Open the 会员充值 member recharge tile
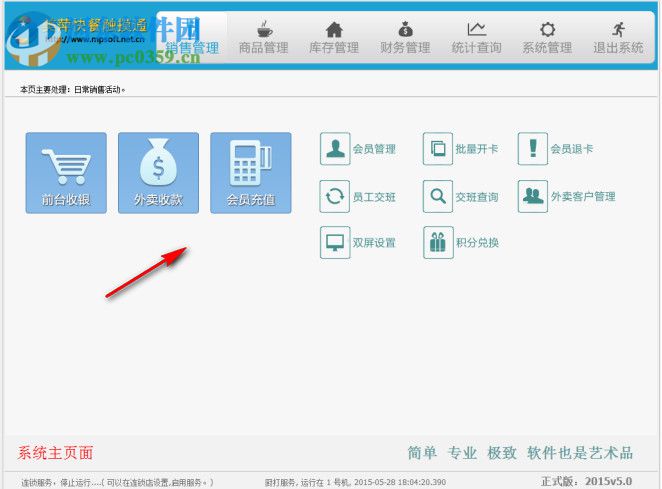 point(251,173)
